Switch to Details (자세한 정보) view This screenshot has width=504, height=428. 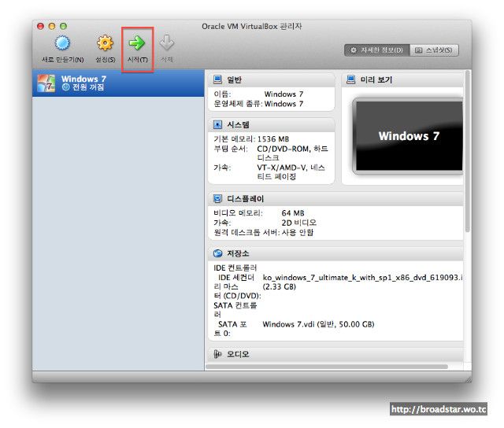(x=377, y=50)
